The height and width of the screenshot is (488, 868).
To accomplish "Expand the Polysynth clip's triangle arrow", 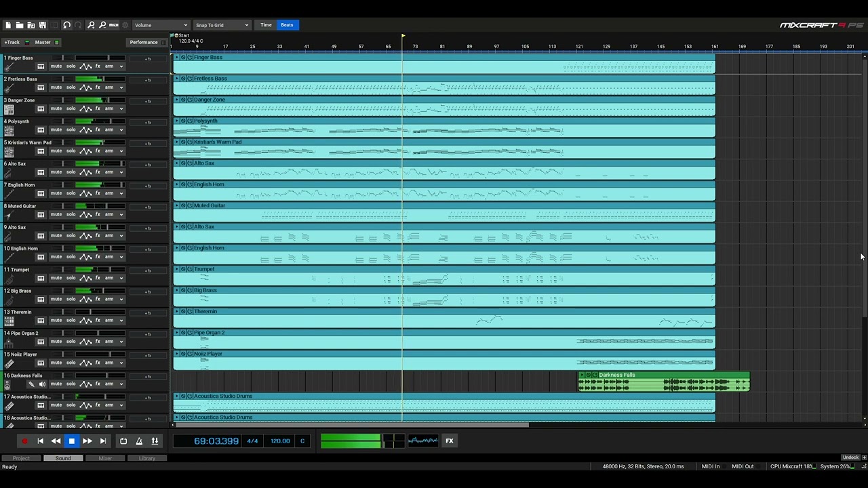I will pos(177,121).
